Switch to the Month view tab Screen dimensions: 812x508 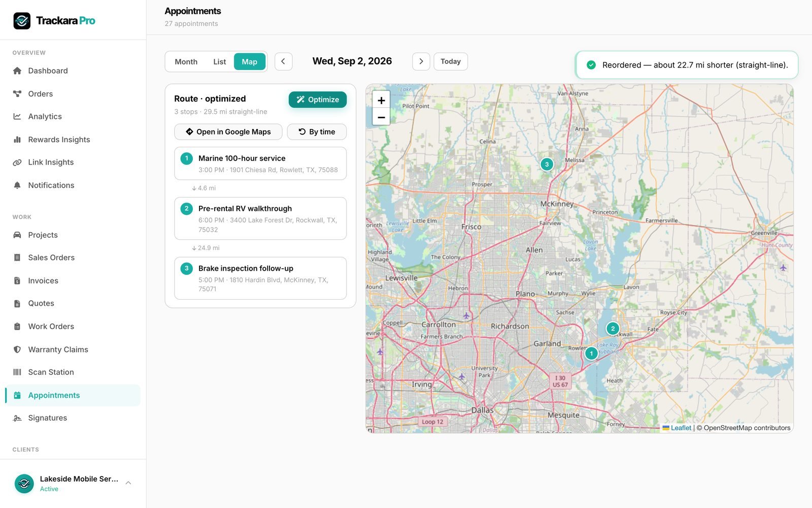pos(186,61)
